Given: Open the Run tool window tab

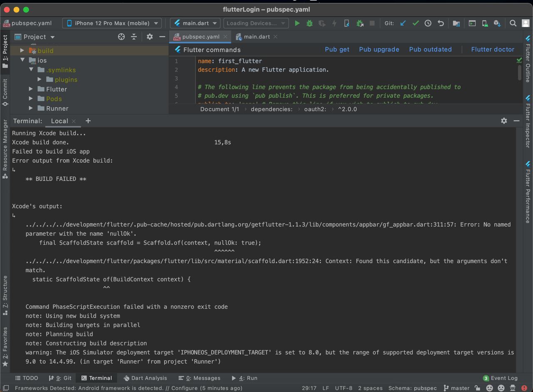Looking at the screenshot, I should (244, 378).
